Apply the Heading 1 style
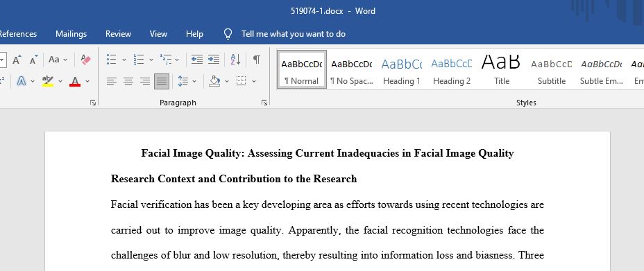644x271 pixels. point(402,70)
